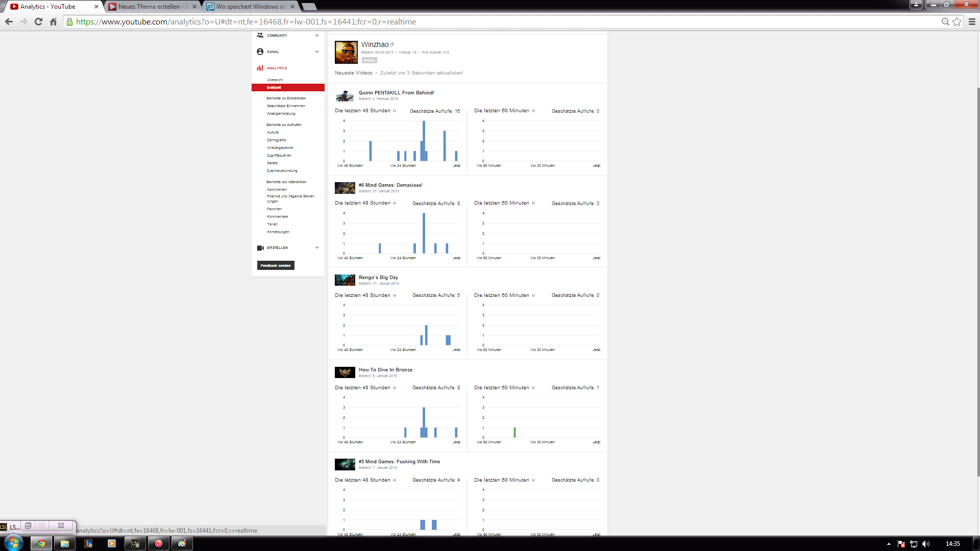The image size is (980, 551).
Task: Select the Echtzeit menu item
Action: pyautogui.click(x=274, y=88)
